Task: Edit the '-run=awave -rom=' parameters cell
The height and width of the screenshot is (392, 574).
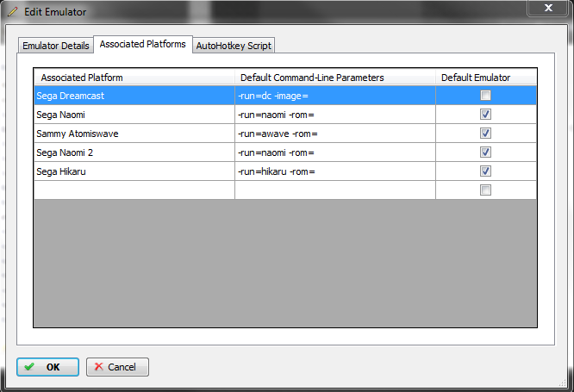Action: point(335,134)
